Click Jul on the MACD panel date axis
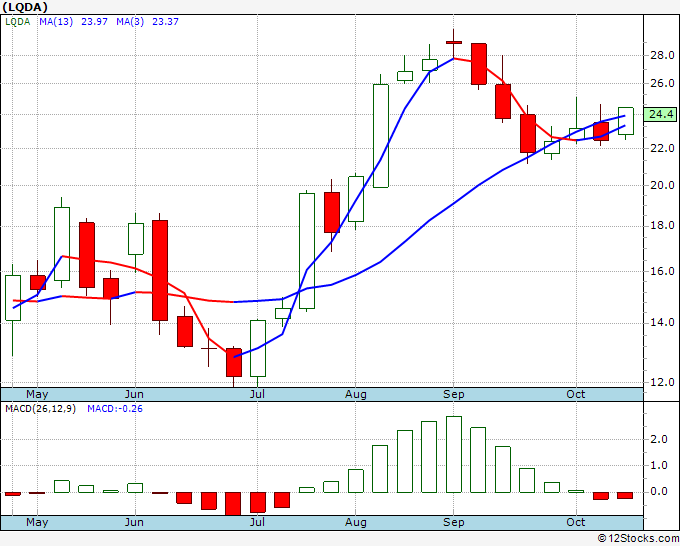The height and width of the screenshot is (546, 680). 257,522
